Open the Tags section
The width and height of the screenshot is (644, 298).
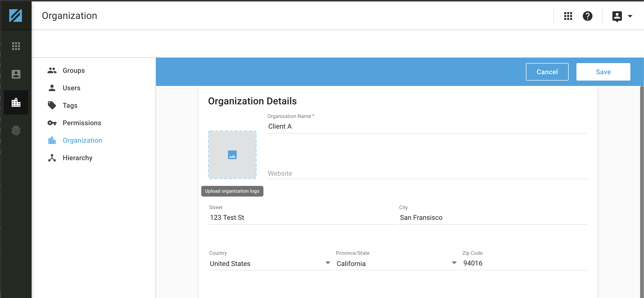[70, 106]
